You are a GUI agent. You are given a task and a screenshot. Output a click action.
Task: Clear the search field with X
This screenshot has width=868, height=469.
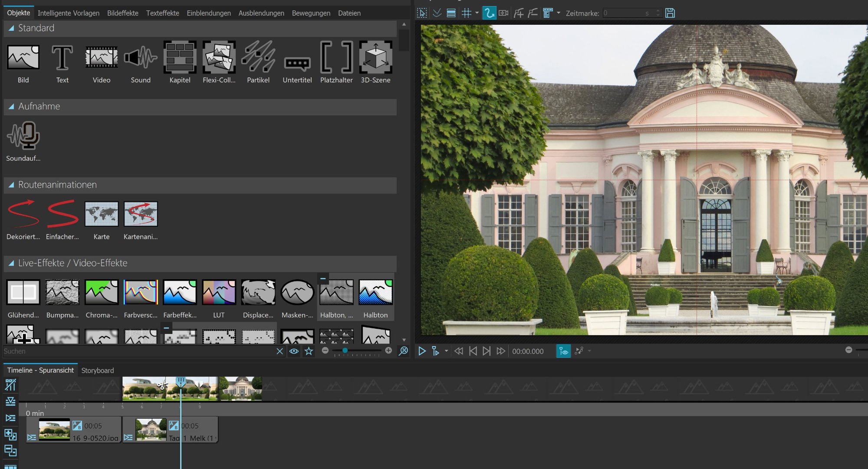coord(279,351)
